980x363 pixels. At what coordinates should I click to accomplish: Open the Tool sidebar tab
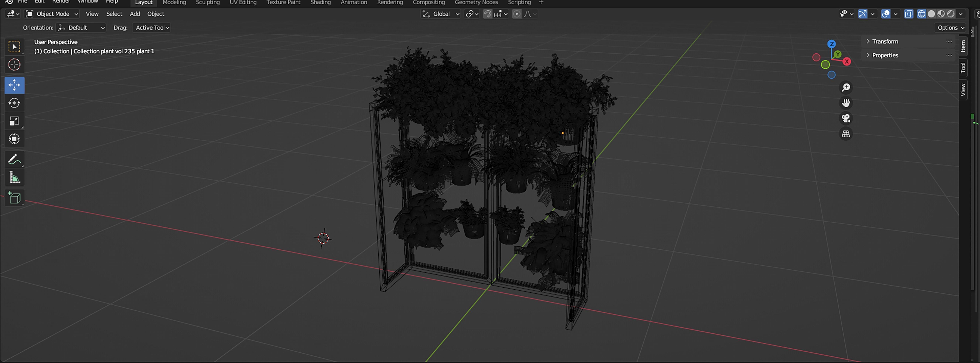click(x=963, y=68)
